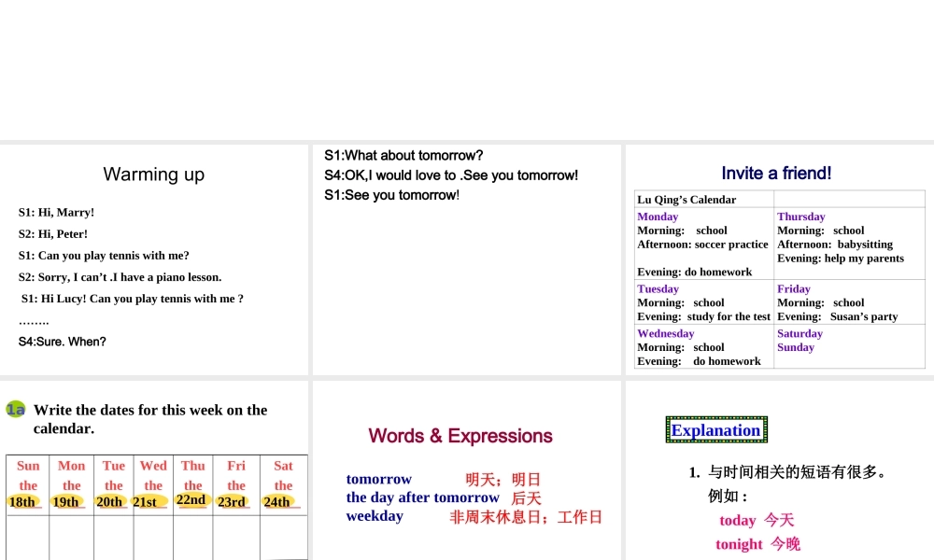Select the 24th date under Sat

[x=277, y=502]
